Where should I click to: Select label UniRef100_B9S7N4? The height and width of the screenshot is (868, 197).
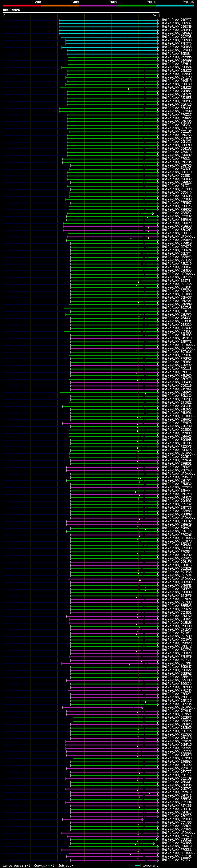coord(177,281)
